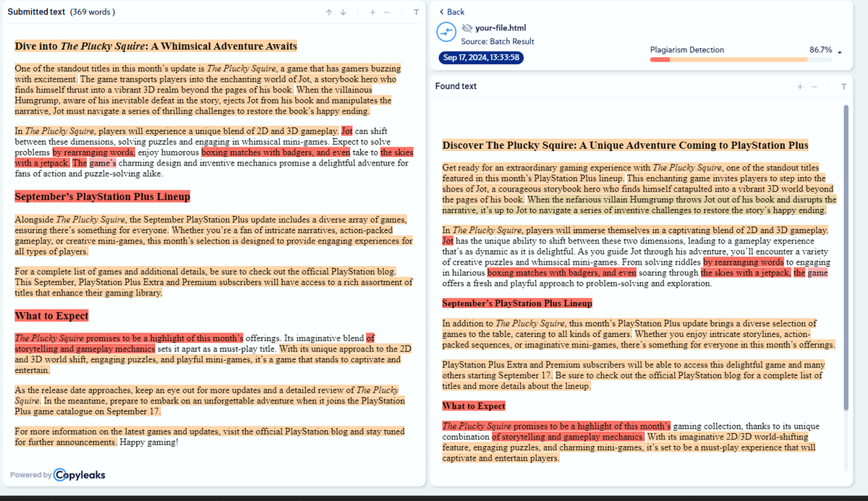Click 'Happy gaming!' text in Submitted text
The height and width of the screenshot is (501, 868).
click(x=148, y=442)
